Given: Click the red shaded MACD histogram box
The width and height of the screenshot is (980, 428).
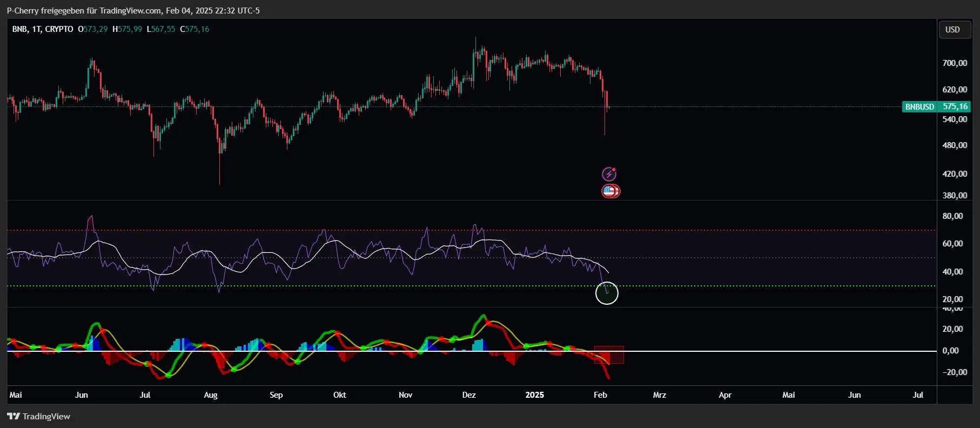Looking at the screenshot, I should 609,355.
